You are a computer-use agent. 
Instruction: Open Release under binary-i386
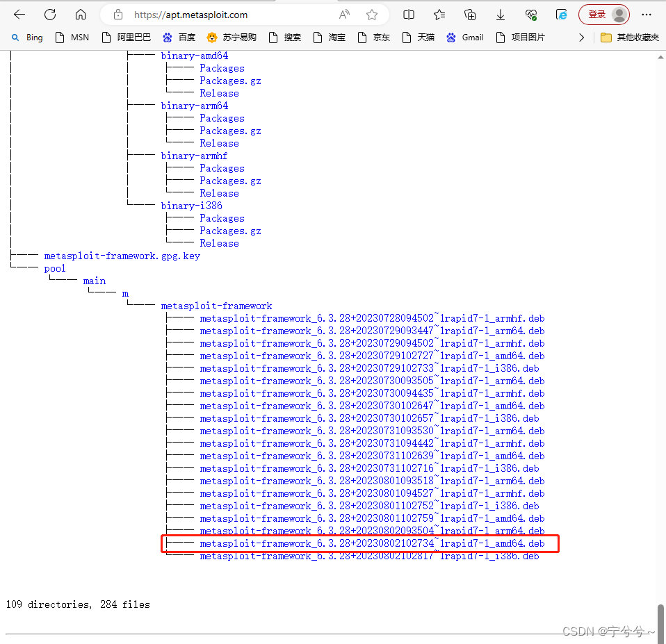219,243
